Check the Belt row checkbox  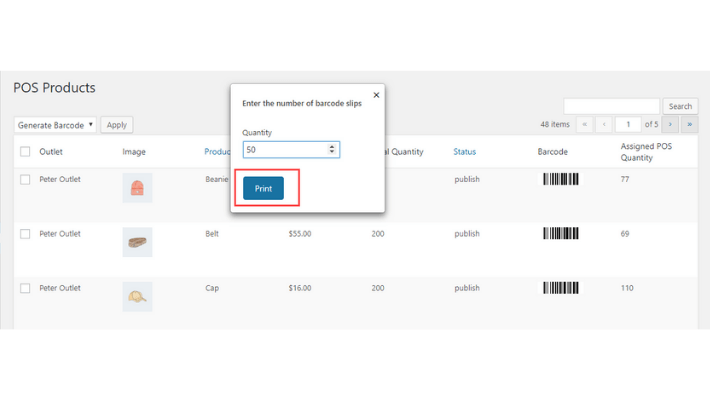[x=25, y=234]
